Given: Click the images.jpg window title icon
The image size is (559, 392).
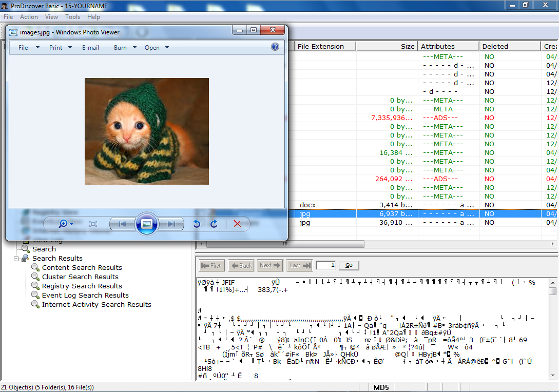Looking at the screenshot, I should tap(13, 32).
